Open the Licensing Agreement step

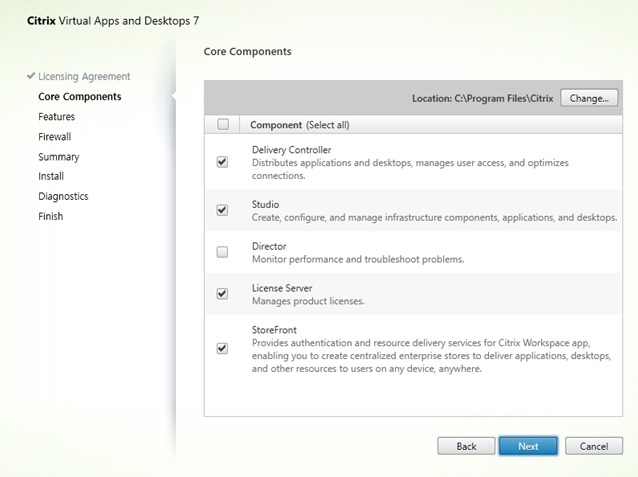tap(84, 77)
